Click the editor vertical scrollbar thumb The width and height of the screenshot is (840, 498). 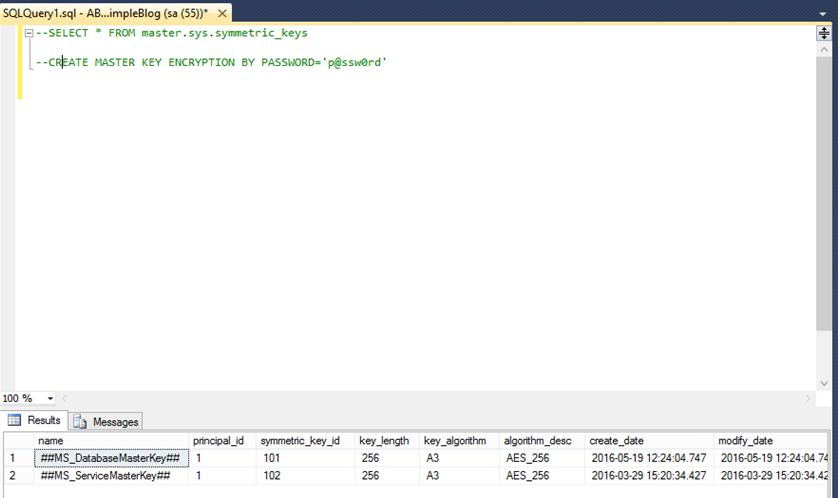point(824,194)
